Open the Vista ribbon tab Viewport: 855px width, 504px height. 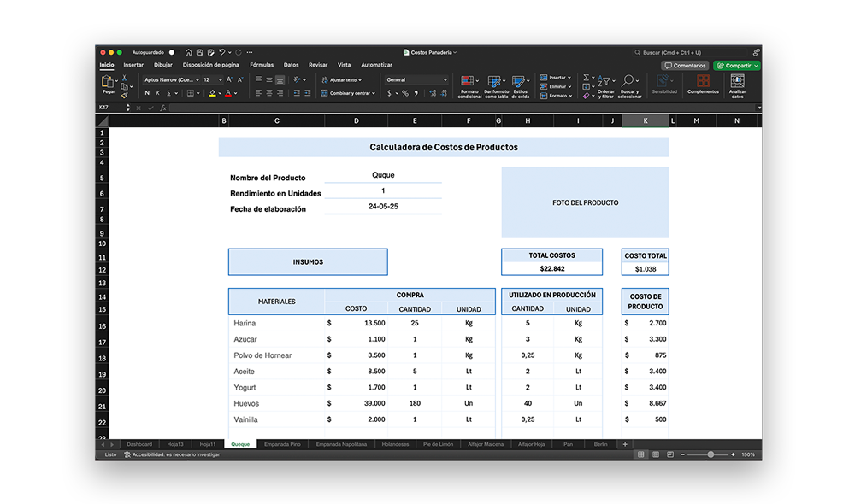click(x=344, y=65)
